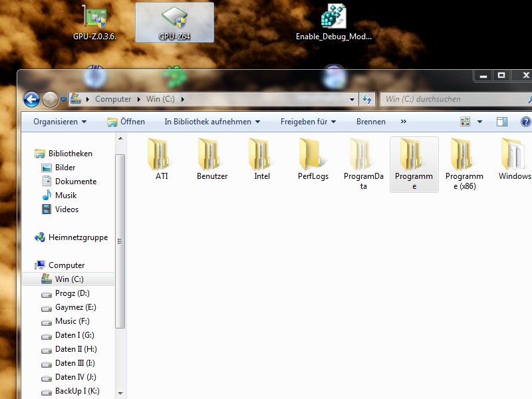Open the view options dropdown arrow
The image size is (532, 399).
480,122
